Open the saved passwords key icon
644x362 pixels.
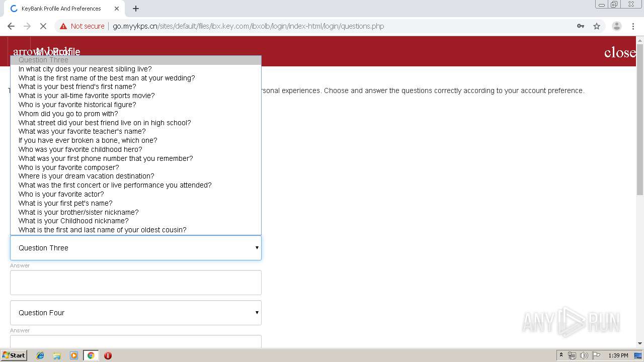point(581,26)
